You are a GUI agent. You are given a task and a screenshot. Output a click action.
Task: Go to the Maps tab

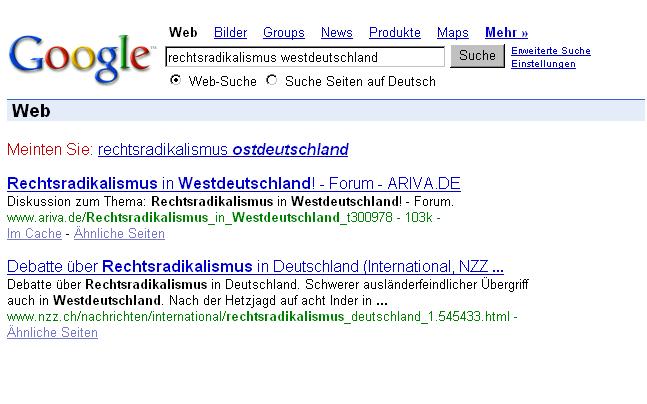[453, 33]
